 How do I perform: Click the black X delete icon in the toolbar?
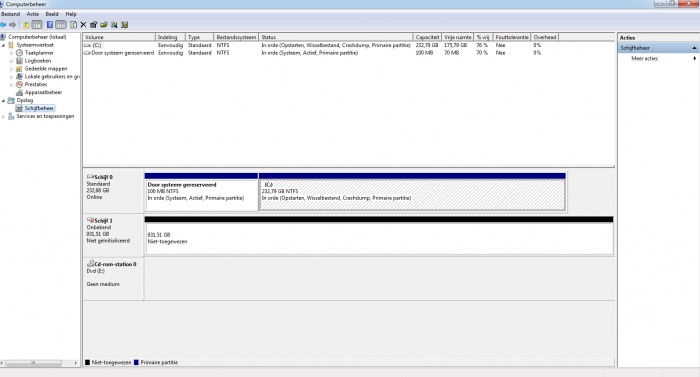[83, 25]
